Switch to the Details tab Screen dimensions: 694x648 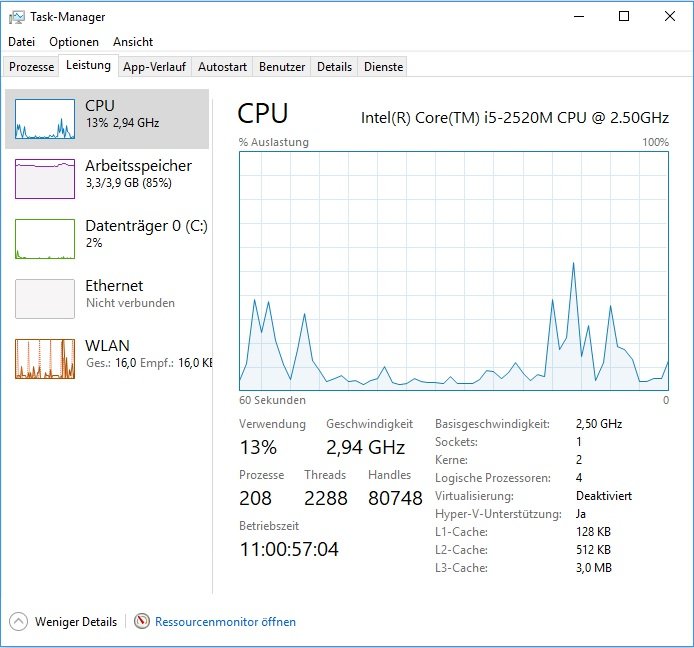tap(334, 67)
